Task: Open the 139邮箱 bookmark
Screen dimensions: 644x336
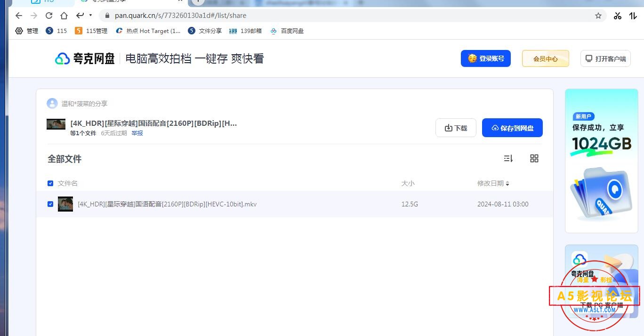Action: pos(245,31)
